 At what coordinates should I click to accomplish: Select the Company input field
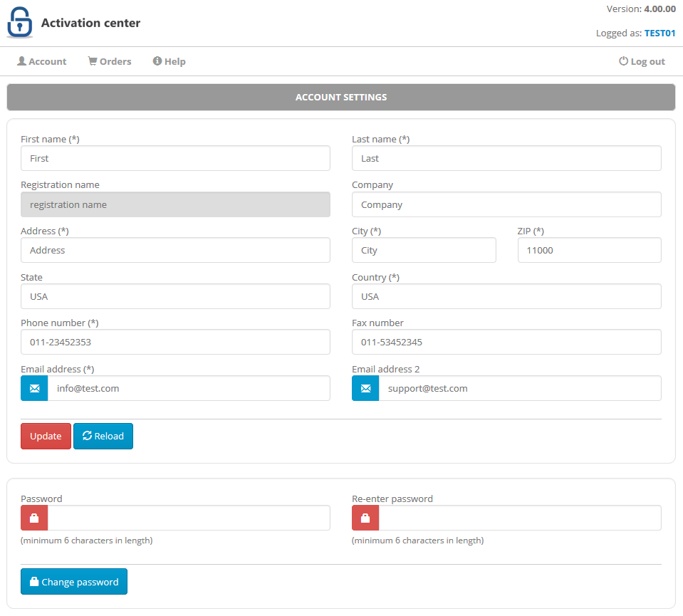(x=506, y=204)
